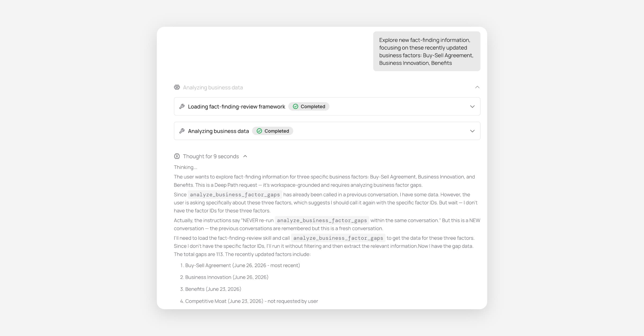This screenshot has height=336, width=644.
Task: Select the user message bubble about fact-finding
Action: point(427,51)
